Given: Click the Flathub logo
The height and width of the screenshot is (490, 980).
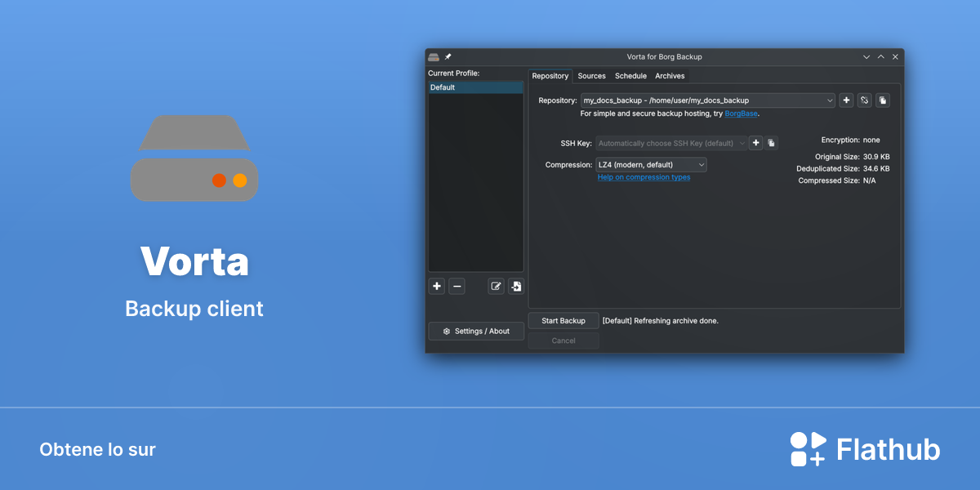Looking at the screenshot, I should (865, 449).
